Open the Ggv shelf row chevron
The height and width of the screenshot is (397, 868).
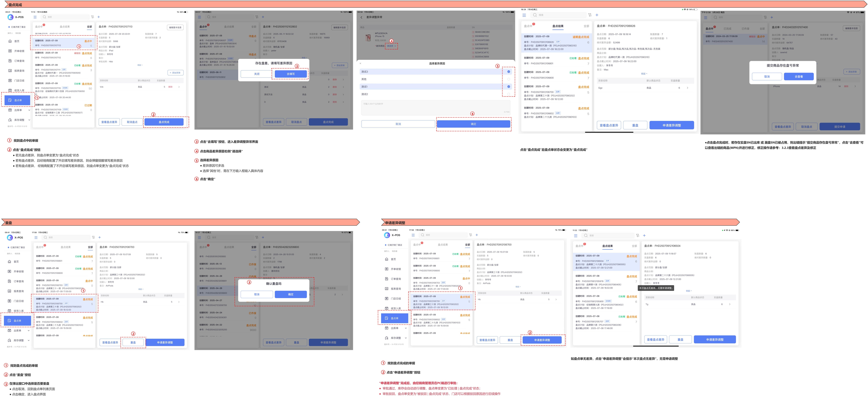[687, 88]
